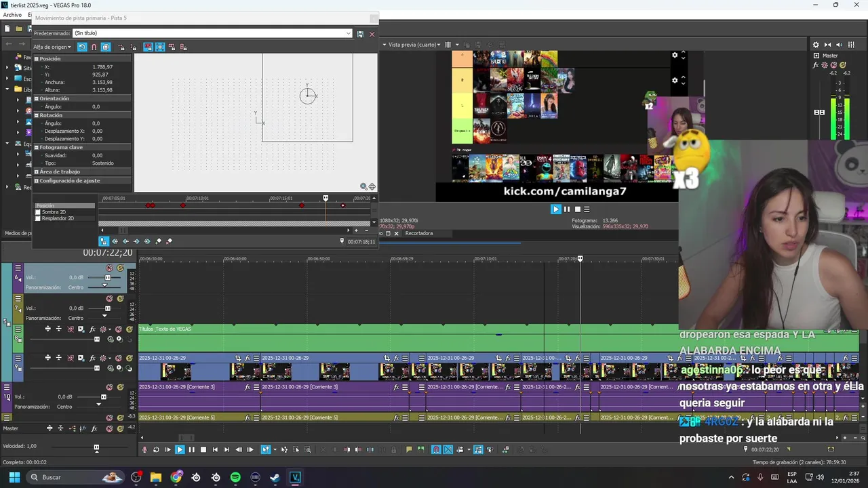Collapse the Rotación property group
This screenshot has height=488, width=868.
click(37, 115)
